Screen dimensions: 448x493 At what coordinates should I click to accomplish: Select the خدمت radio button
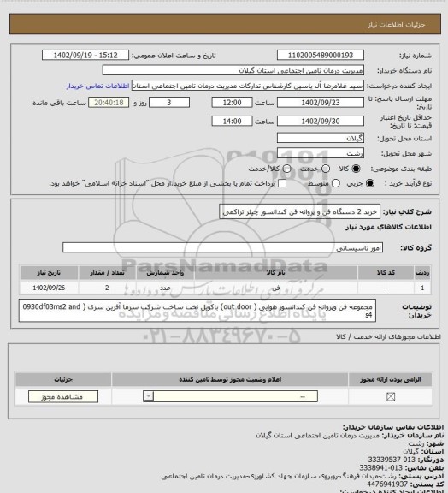pyautogui.click(x=326, y=169)
